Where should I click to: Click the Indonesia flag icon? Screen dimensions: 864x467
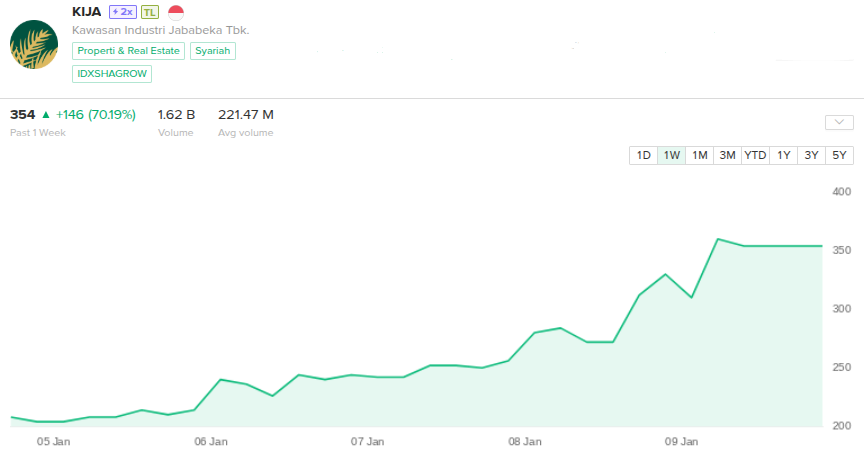[176, 12]
